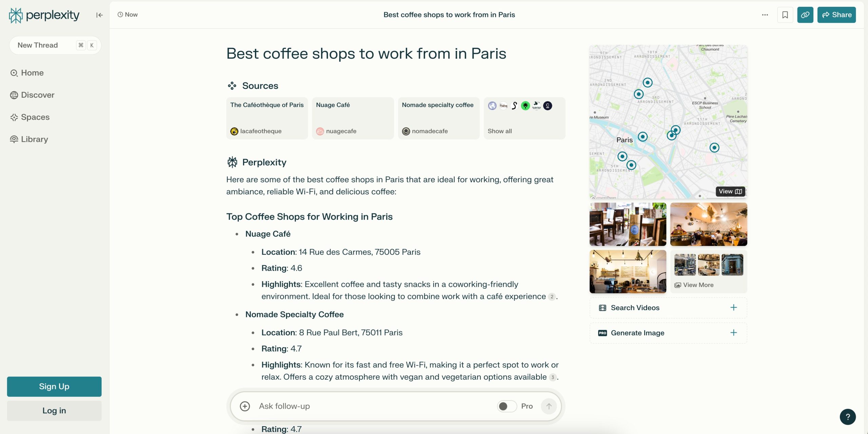Screen dimensions: 868x434
Task: Click the outdoor terrace thumbnail above View More
Action: point(685,265)
